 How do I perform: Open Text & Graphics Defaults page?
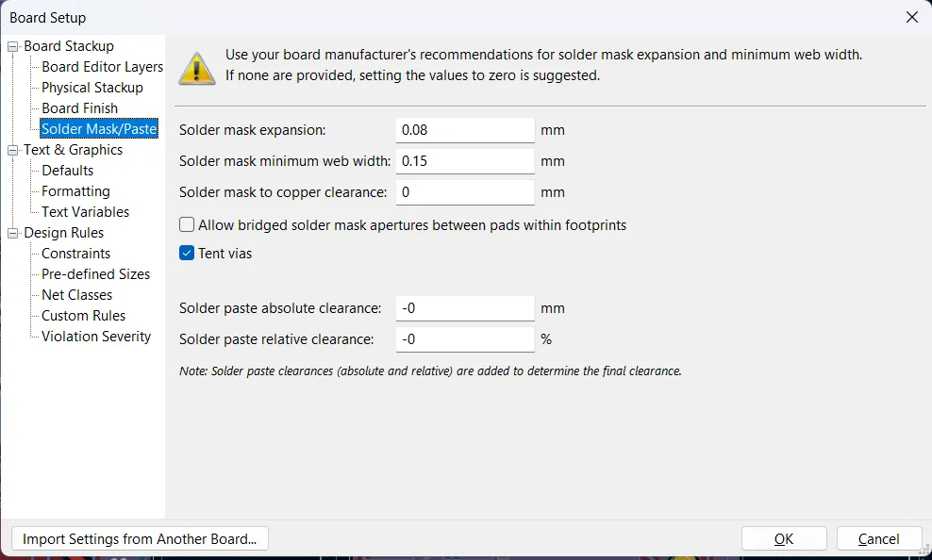point(67,171)
